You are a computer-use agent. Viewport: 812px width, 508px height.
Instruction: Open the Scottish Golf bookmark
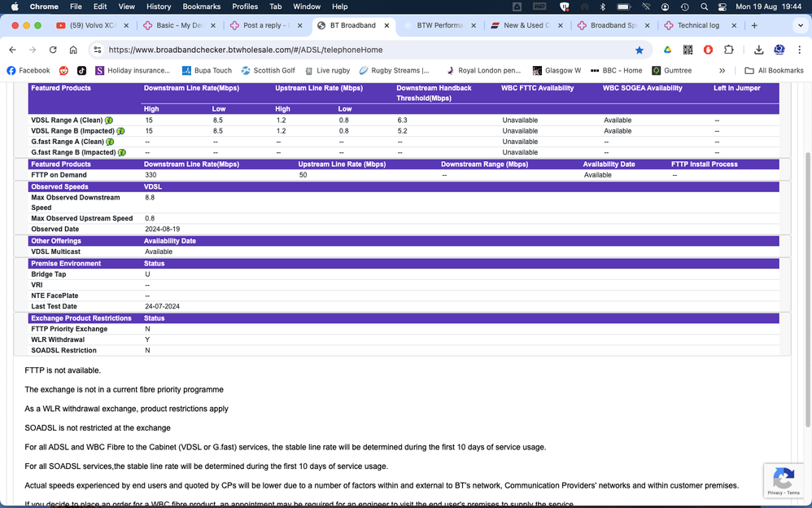click(x=268, y=71)
